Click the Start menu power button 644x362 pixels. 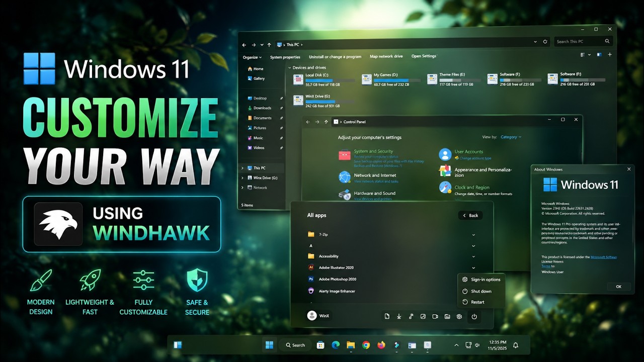point(474,316)
